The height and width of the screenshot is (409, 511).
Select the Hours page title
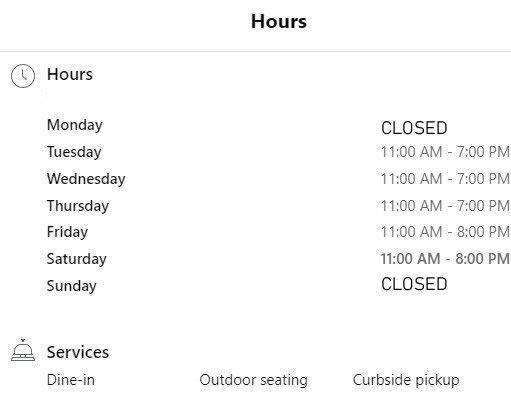[x=279, y=22]
